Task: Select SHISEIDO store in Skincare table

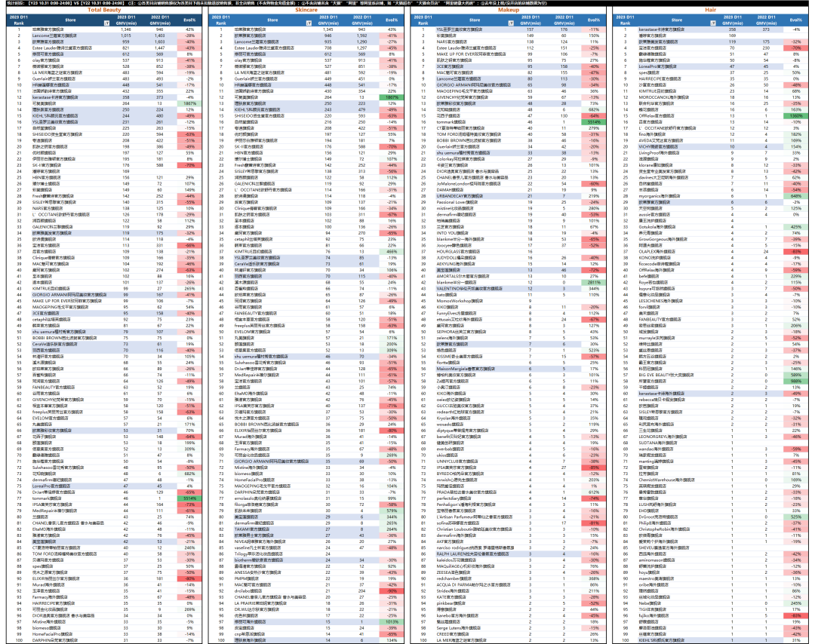Action: pos(260,116)
